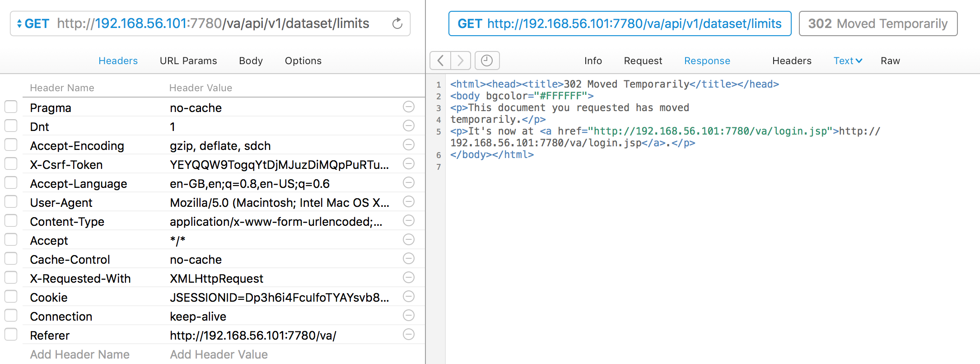
Task: Toggle the Connection header checkbox
Action: click(x=11, y=316)
